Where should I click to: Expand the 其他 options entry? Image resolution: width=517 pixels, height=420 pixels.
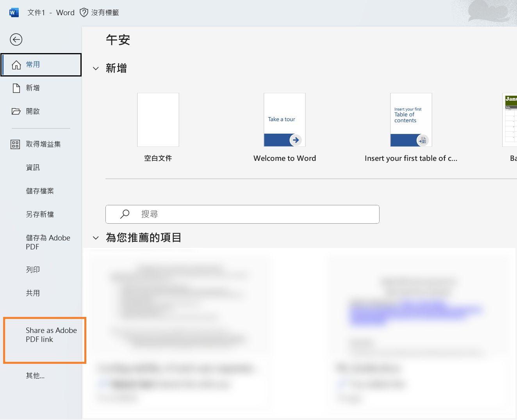(x=35, y=376)
